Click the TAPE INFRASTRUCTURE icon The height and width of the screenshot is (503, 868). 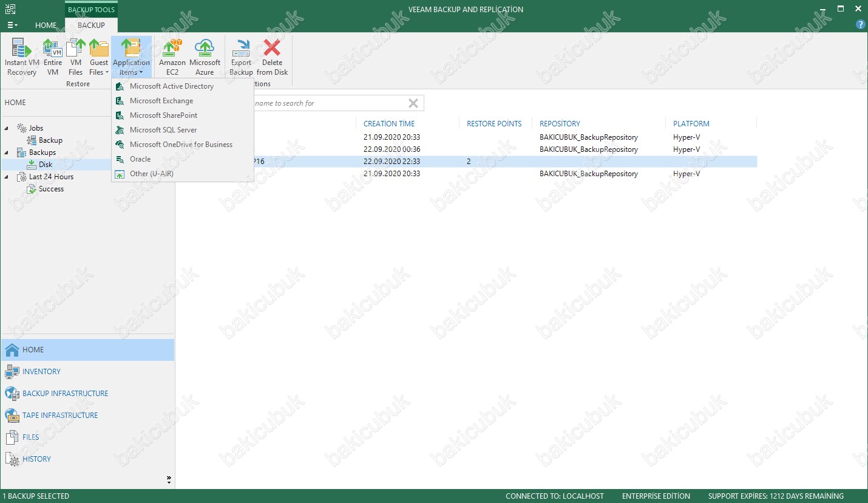point(12,416)
